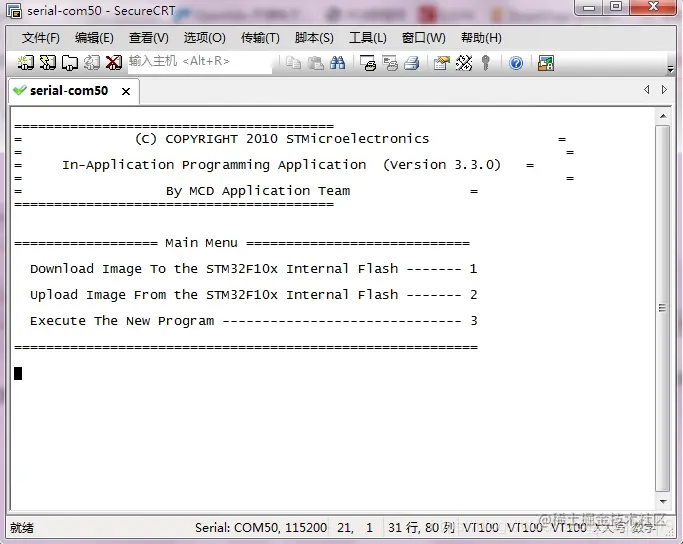The width and height of the screenshot is (683, 544).
Task: Click the Connect toolbar icon
Action: click(x=25, y=63)
